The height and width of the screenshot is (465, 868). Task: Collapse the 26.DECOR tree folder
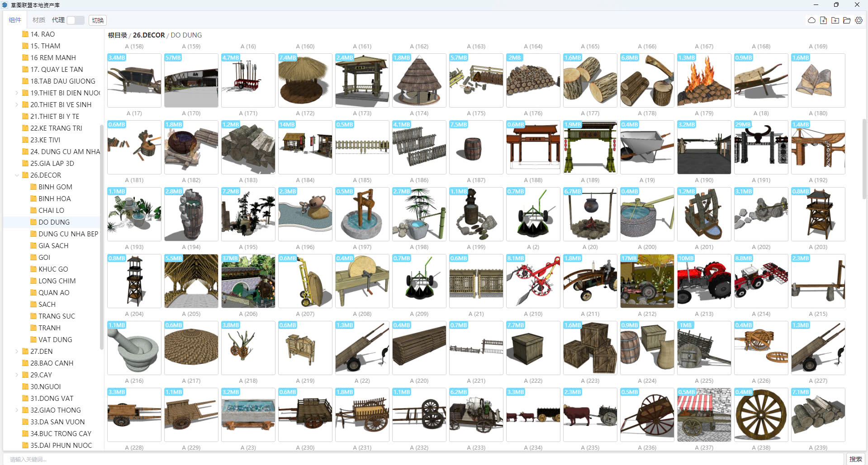pyautogui.click(x=17, y=175)
